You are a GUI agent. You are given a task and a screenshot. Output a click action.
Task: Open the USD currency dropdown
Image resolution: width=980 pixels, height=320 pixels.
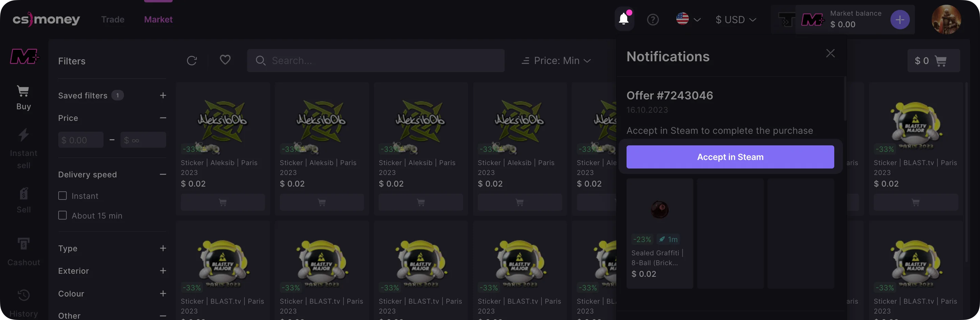click(x=736, y=19)
